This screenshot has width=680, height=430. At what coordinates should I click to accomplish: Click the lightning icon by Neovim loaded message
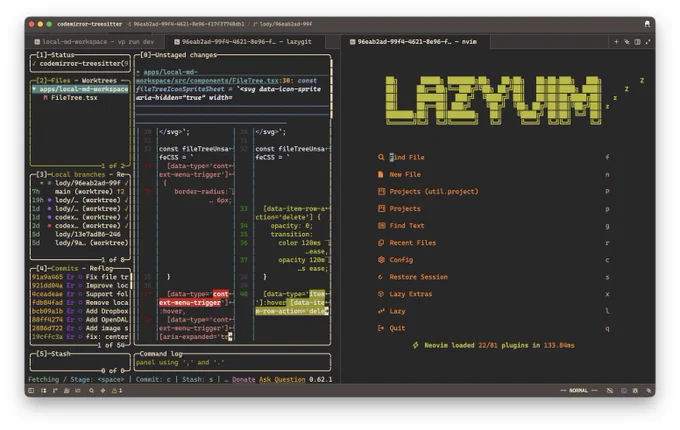click(x=415, y=345)
